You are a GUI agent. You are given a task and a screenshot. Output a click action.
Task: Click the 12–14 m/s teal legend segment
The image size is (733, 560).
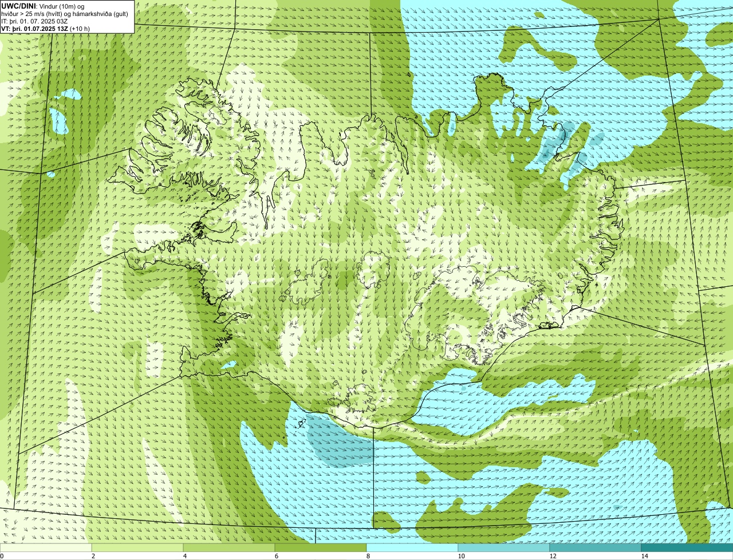596,547
